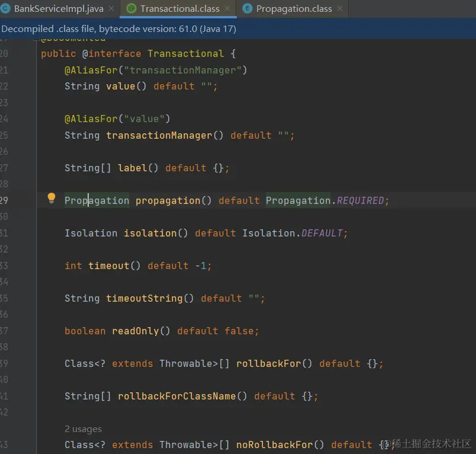This screenshot has height=454, width=476.
Task: Click the annotation icon on Transactional.class tab
Action: tap(131, 9)
